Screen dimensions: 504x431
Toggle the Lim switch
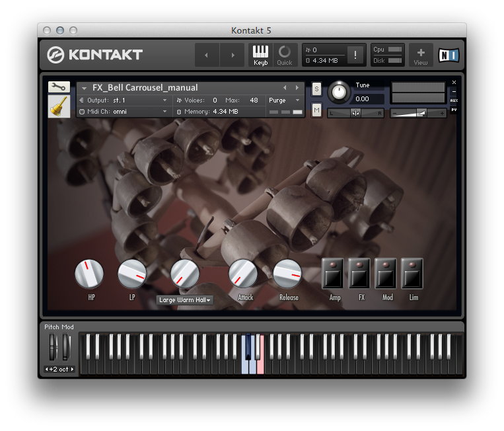[x=412, y=274]
